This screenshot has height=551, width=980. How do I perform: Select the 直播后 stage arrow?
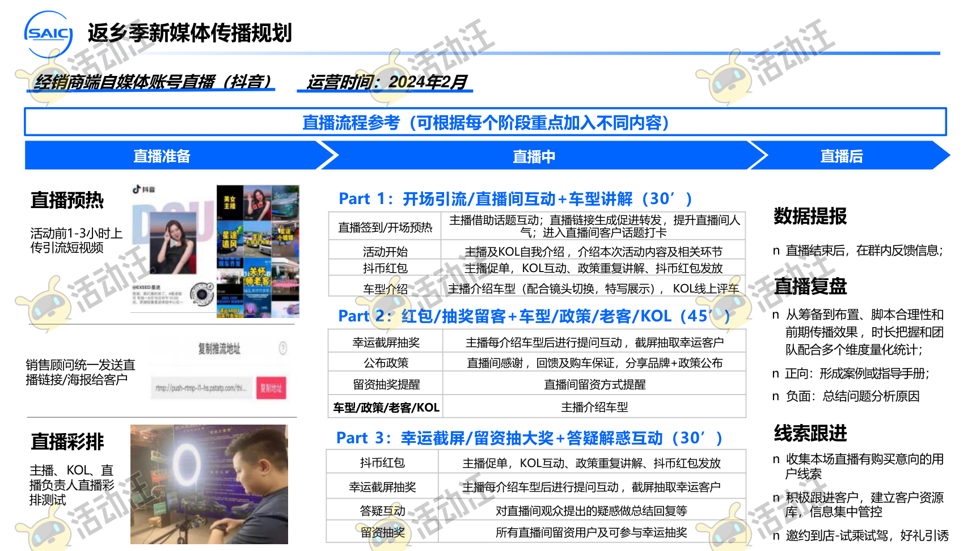850,156
